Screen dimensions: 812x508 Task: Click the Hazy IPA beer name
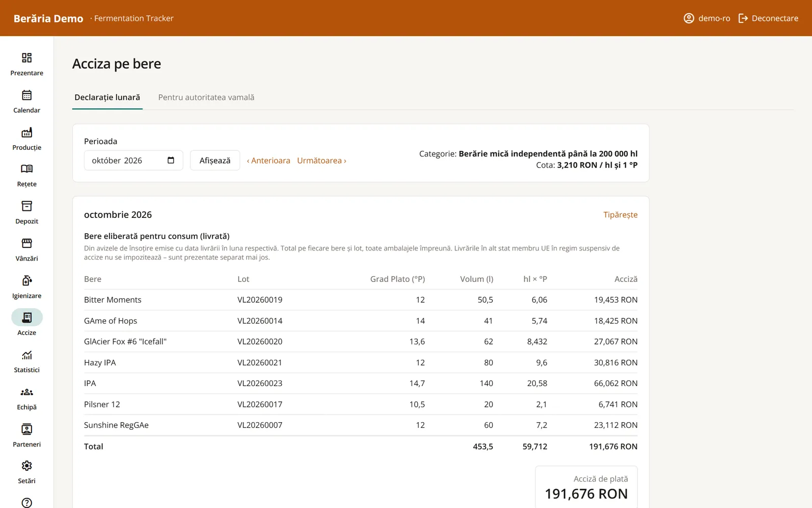(100, 363)
